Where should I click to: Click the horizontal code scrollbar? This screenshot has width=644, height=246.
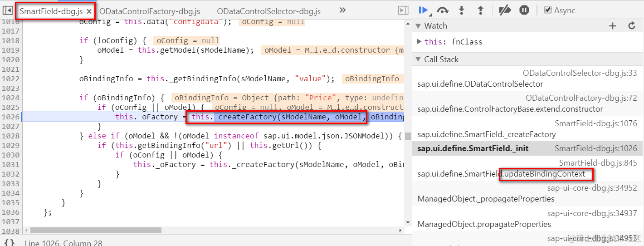click(x=95, y=231)
